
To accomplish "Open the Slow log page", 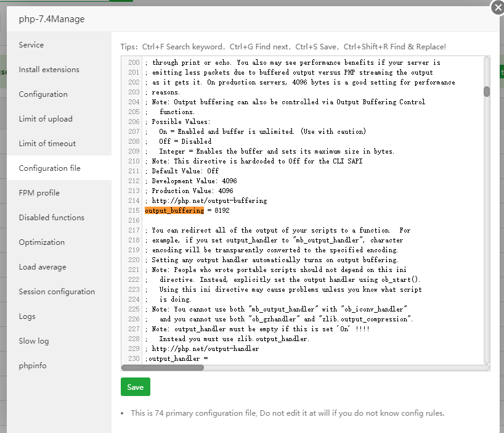I will (x=34, y=341).
